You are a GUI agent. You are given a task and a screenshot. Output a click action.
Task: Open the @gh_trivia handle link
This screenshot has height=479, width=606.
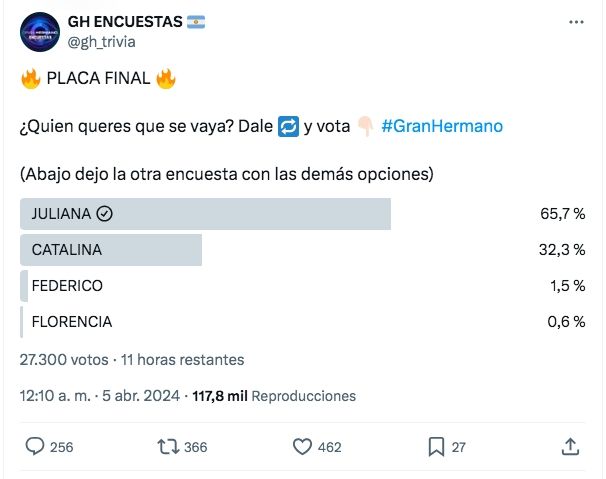tap(101, 42)
